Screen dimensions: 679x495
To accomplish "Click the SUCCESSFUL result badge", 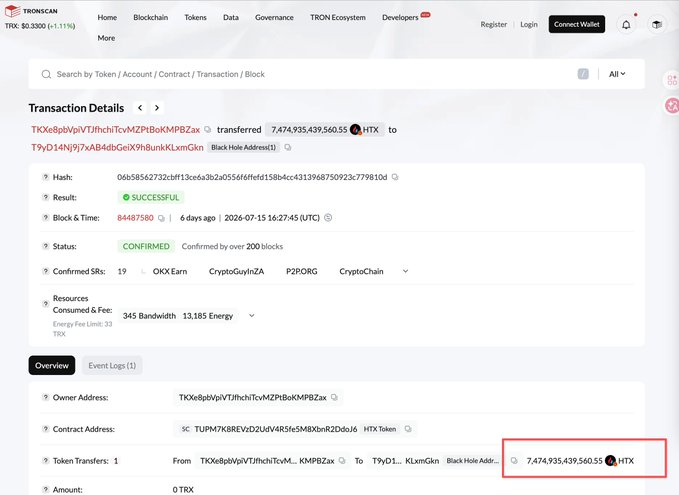I will (151, 197).
